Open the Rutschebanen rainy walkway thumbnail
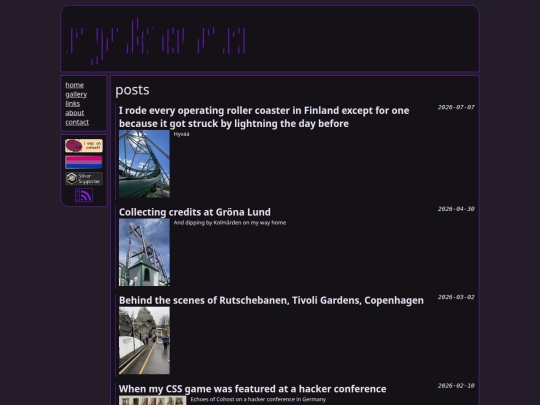The image size is (540, 405). (144, 340)
